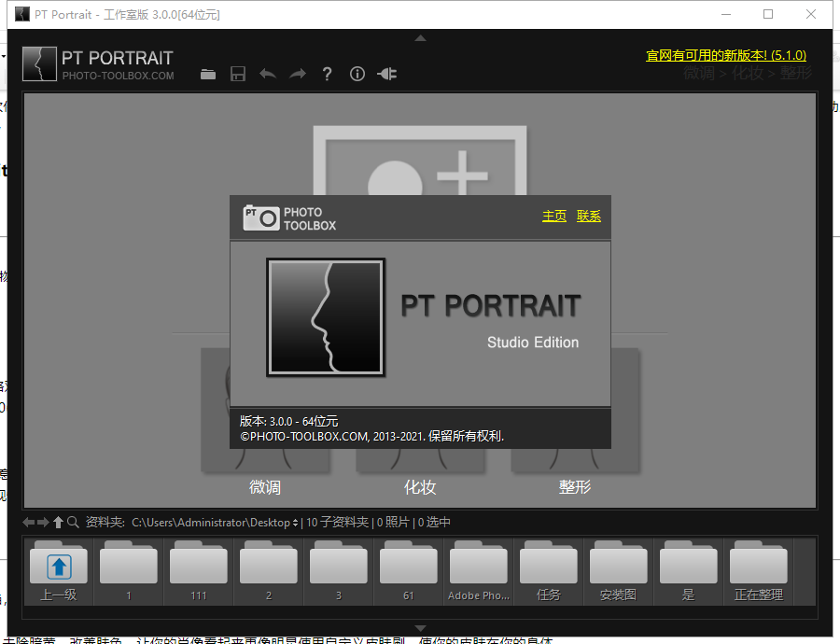Select the 微调 mode label
Image resolution: width=840 pixels, height=644 pixels.
[x=265, y=487]
